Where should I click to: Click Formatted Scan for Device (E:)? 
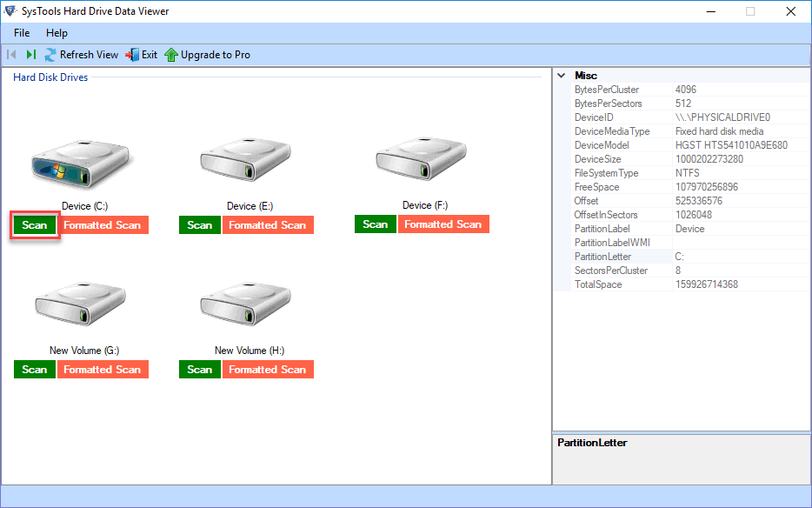(268, 225)
